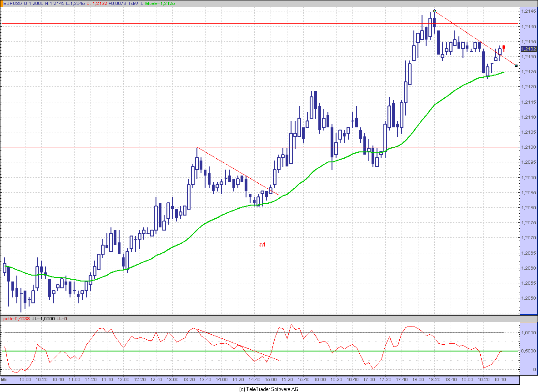Click the 1,2055 label on price axis

(528, 283)
